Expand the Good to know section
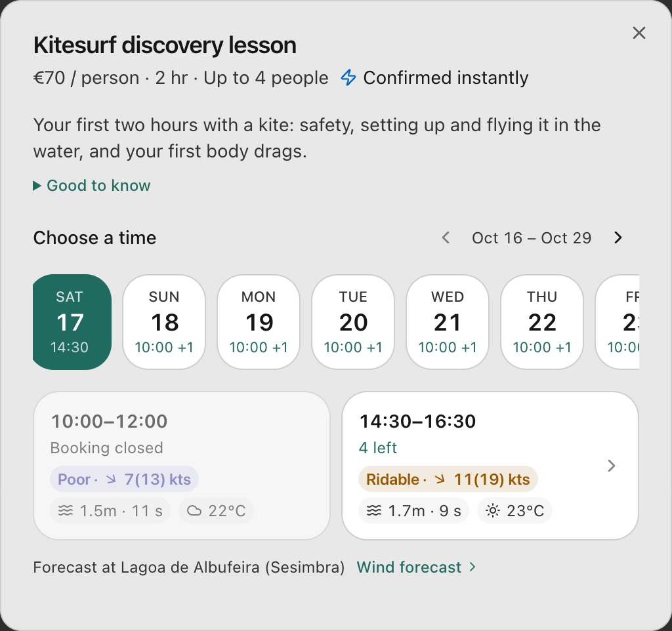The height and width of the screenshot is (631, 672). pos(92,186)
